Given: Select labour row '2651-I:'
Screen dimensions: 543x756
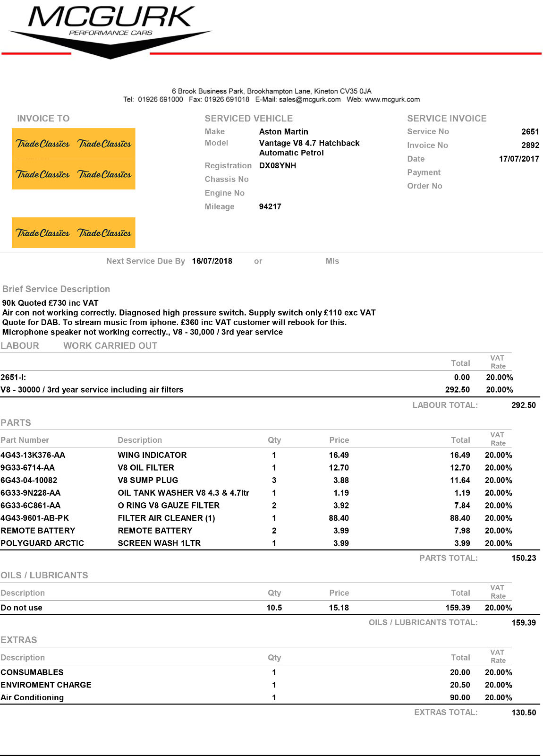Looking at the screenshot, I should point(257,378).
